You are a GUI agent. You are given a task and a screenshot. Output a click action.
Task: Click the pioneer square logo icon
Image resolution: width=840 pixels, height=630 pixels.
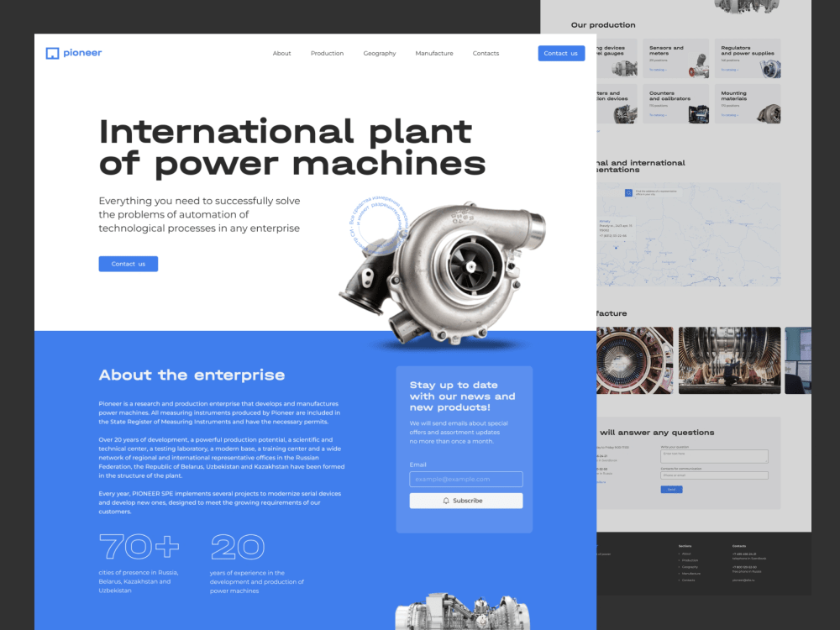click(x=52, y=53)
